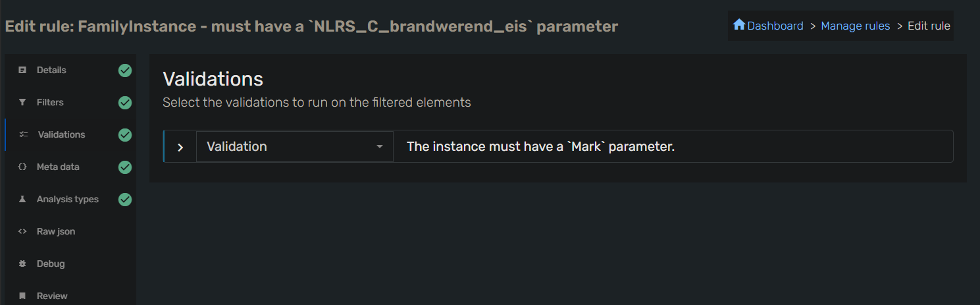Expand the Validation row chevron

click(180, 147)
